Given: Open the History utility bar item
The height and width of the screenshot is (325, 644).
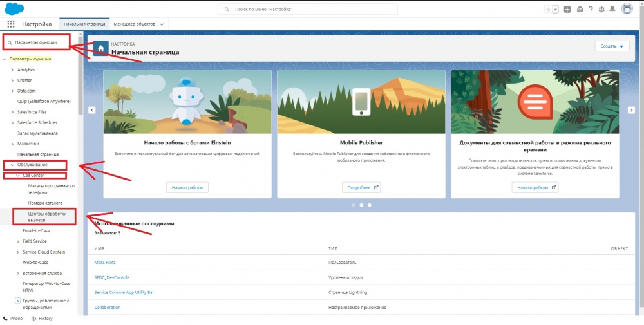Looking at the screenshot, I should [x=42, y=319].
